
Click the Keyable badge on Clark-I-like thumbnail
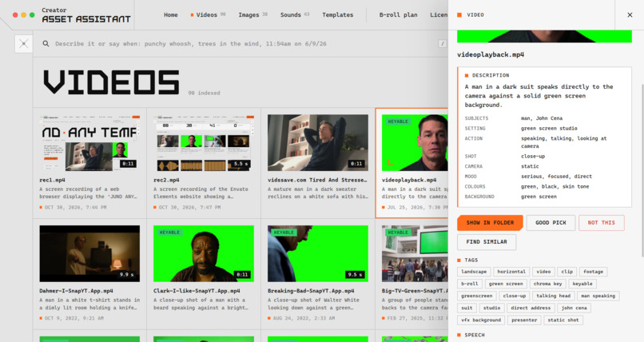coord(169,233)
